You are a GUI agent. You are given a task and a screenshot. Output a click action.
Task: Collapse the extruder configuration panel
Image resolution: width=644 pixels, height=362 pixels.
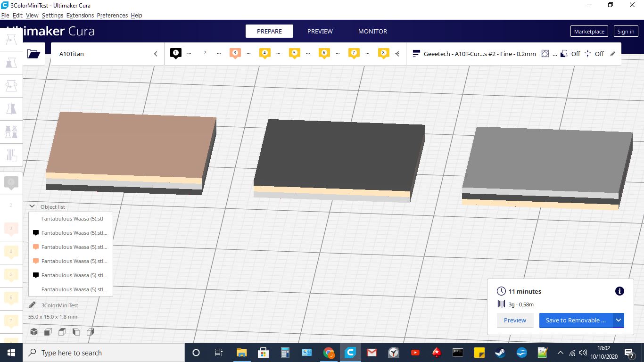[x=397, y=54]
